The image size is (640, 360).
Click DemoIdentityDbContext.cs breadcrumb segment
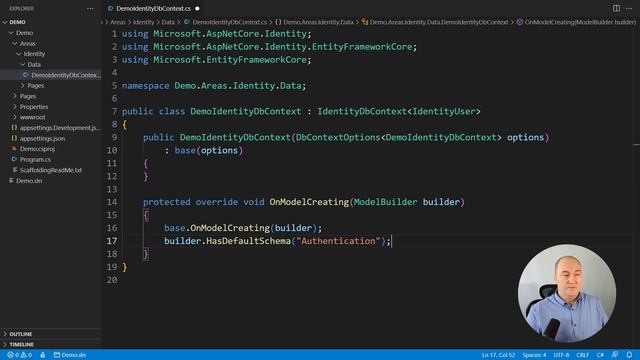tap(225, 22)
